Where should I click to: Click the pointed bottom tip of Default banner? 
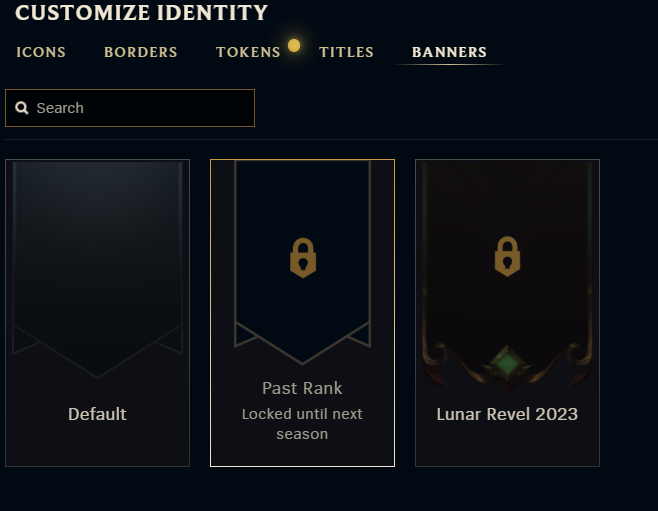(97, 374)
